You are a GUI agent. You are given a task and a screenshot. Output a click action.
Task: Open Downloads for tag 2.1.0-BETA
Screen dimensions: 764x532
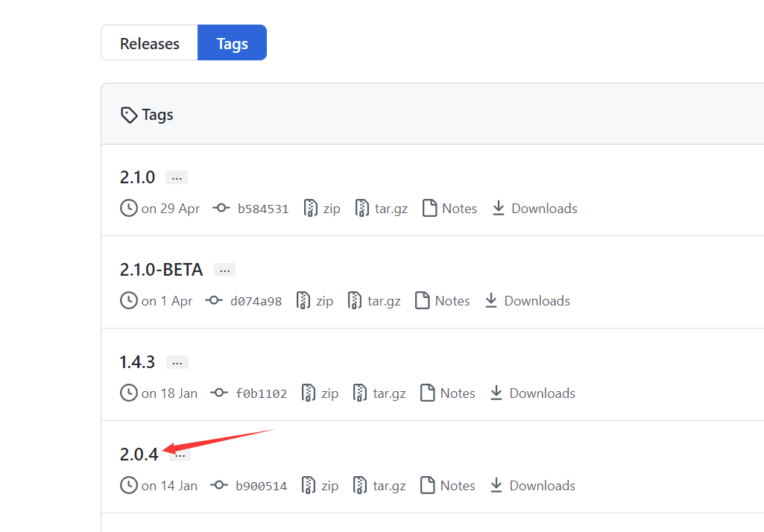[537, 301]
